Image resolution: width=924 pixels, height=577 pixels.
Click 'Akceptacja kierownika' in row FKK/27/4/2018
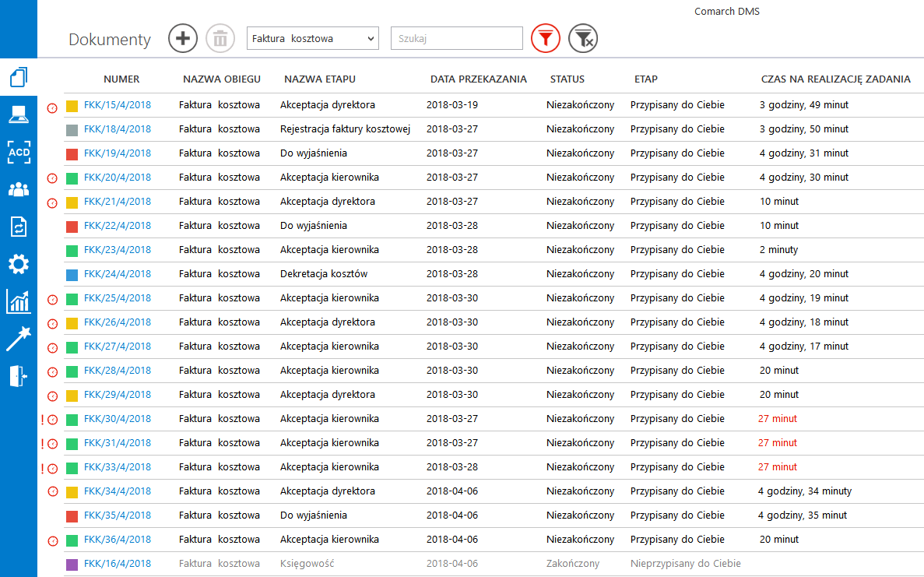click(x=329, y=347)
